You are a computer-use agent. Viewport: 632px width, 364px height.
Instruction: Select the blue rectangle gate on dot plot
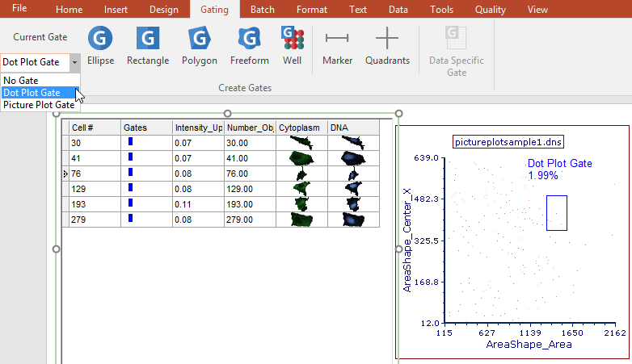556,213
